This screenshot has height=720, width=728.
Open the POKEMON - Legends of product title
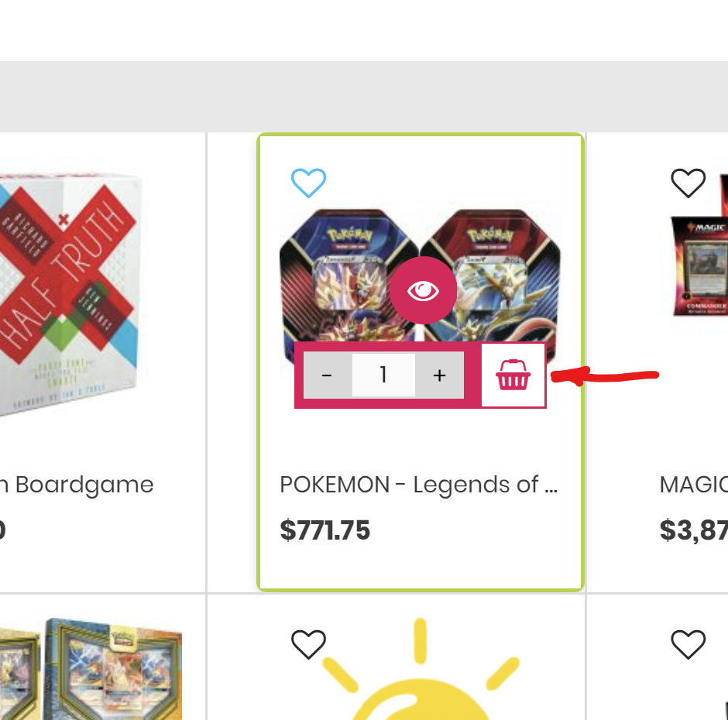pyautogui.click(x=419, y=485)
